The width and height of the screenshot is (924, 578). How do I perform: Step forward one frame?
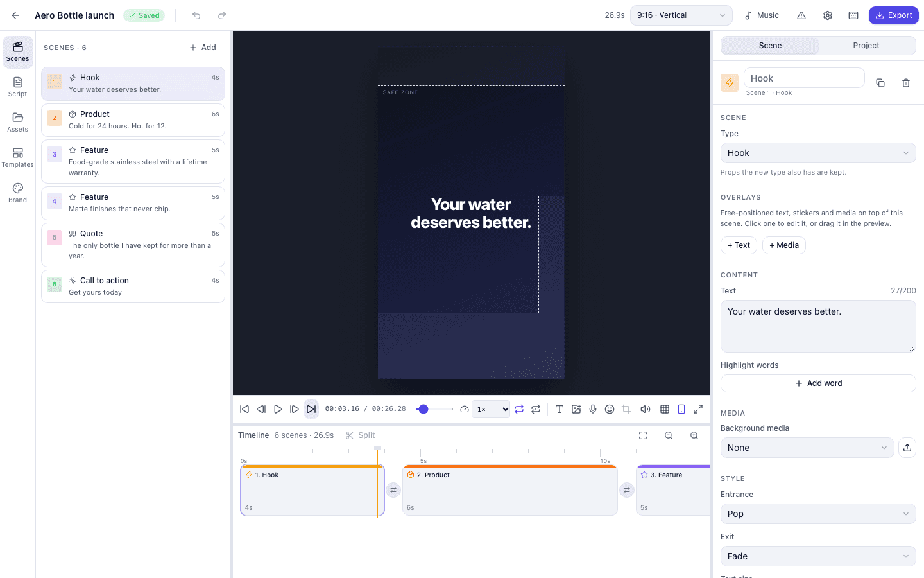pos(295,409)
